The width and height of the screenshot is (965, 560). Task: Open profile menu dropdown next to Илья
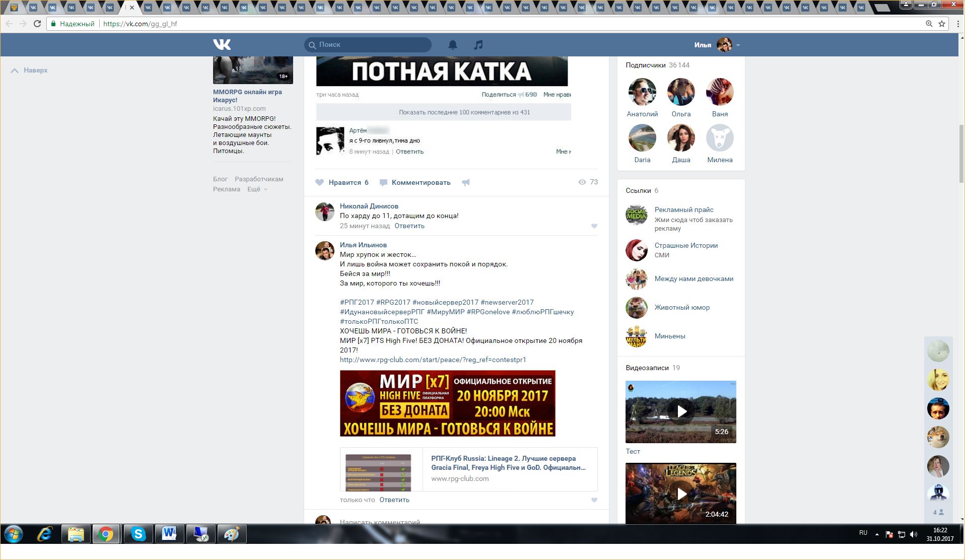(738, 45)
